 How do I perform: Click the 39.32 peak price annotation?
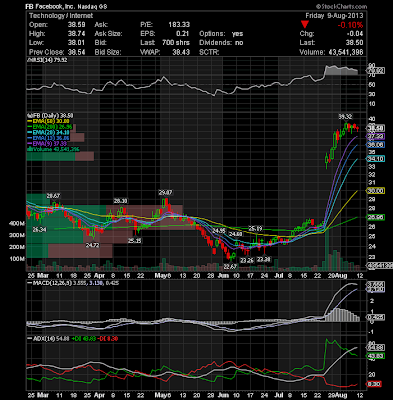(345, 116)
